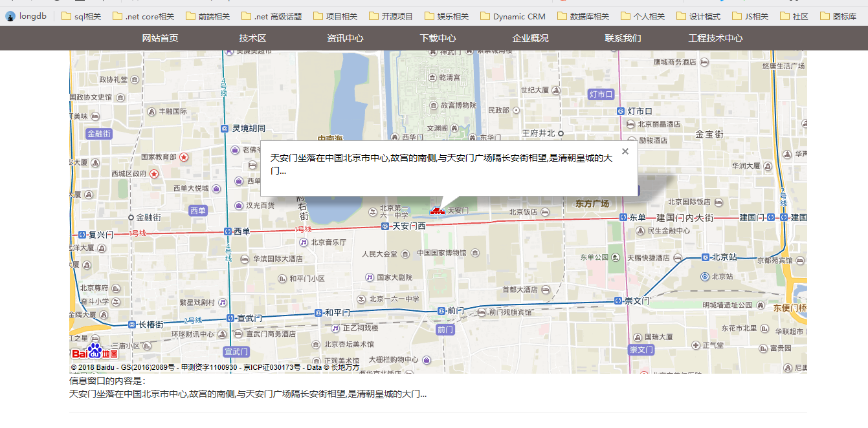Viewport: 868px width, 428px height.
Task: Open the JS相关 bookmark folder
Action: (x=750, y=16)
